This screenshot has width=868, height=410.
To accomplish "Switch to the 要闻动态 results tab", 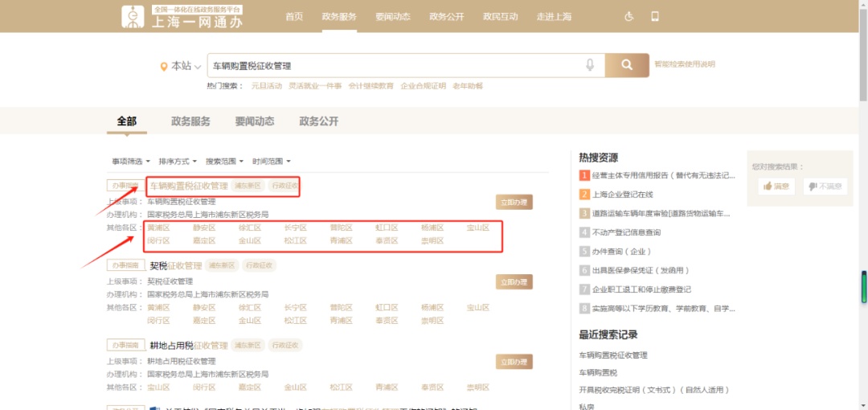I will point(255,121).
